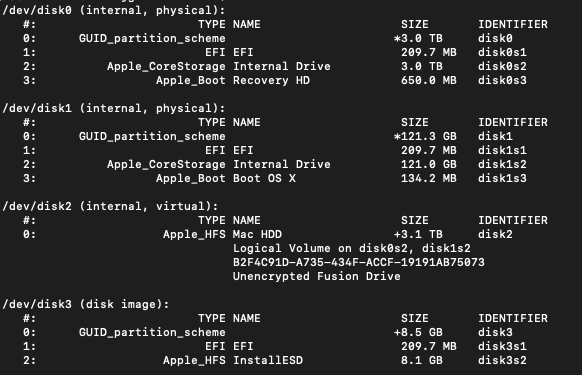Select the "650.0 MB" size value
Image resolution: width=582 pixels, height=375 pixels.
[x=429, y=81]
